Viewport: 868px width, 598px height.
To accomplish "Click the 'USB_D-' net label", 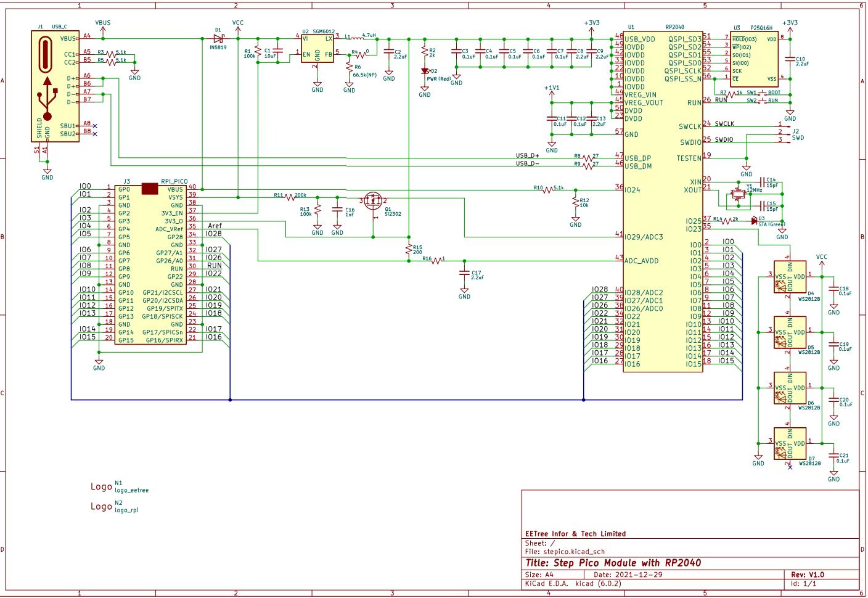I will pos(528,163).
